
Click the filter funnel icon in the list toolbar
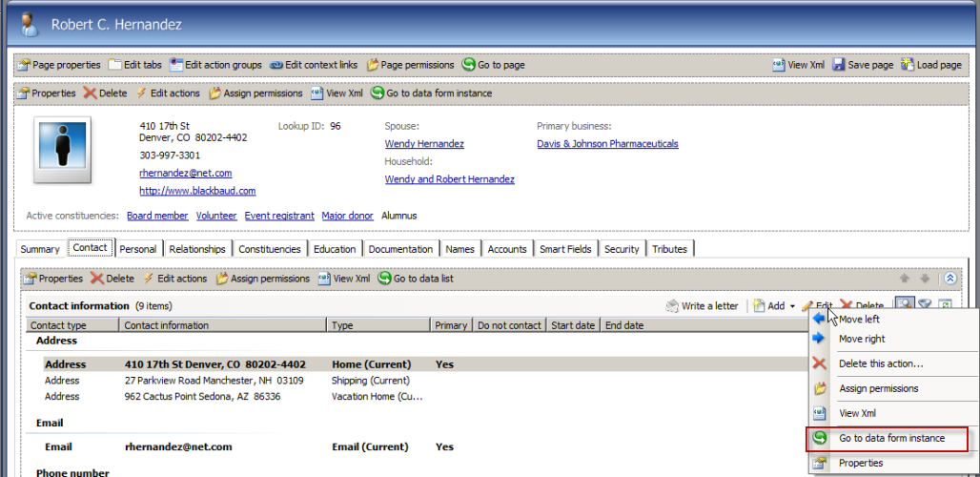point(925,305)
